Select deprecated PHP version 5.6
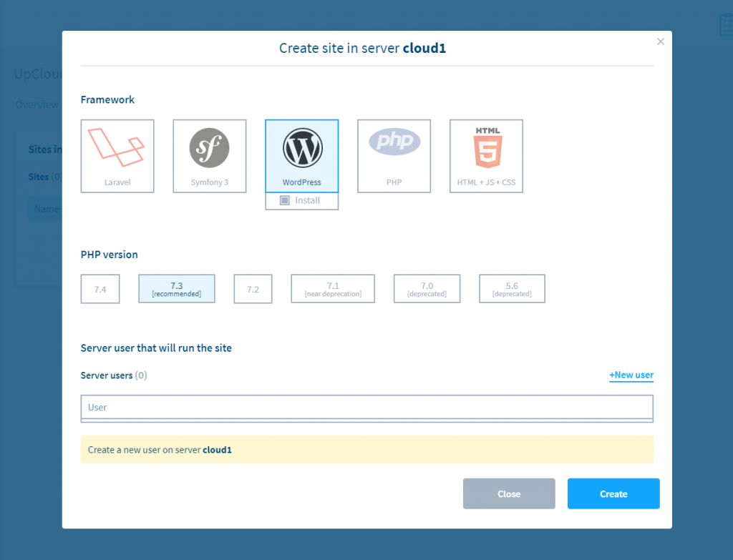 click(512, 288)
